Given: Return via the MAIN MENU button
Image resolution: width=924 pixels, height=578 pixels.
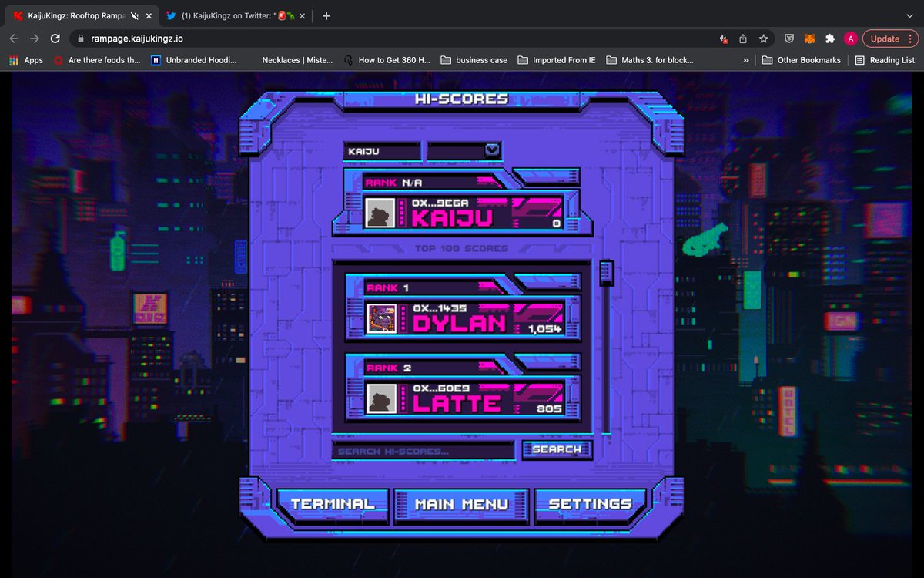Looking at the screenshot, I should pyautogui.click(x=461, y=504).
